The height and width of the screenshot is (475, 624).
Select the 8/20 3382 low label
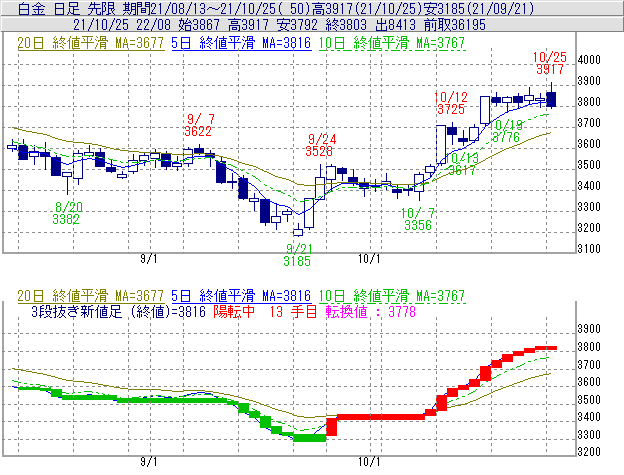click(67, 213)
